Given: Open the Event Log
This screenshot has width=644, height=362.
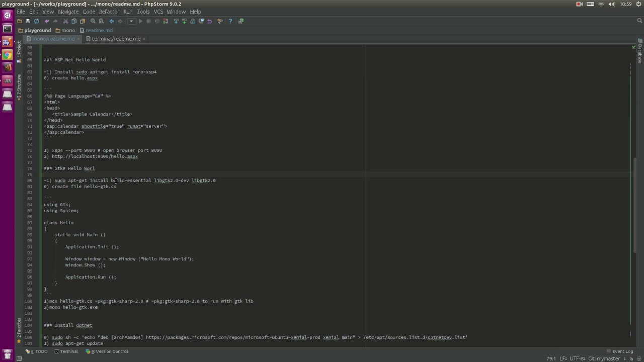Looking at the screenshot, I should 619,351.
